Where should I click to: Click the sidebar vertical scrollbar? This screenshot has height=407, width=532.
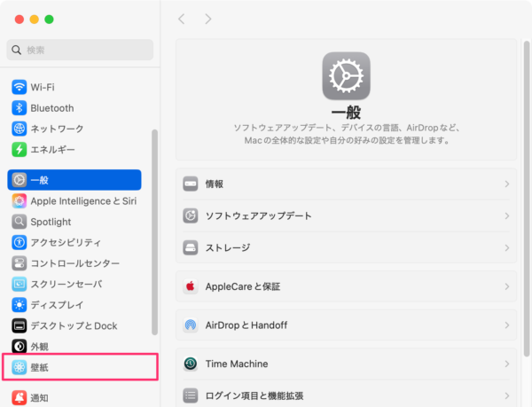click(x=154, y=232)
